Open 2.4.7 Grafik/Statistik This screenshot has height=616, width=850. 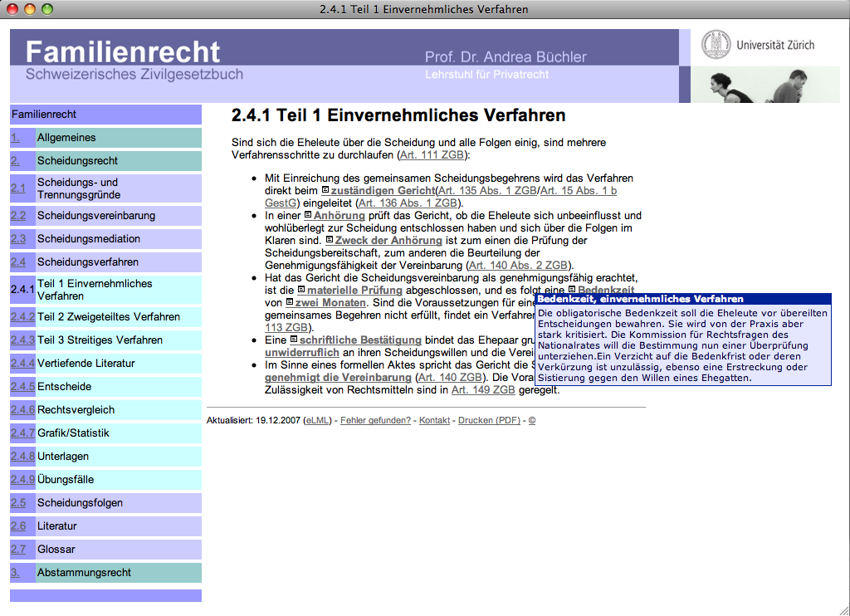(x=105, y=433)
